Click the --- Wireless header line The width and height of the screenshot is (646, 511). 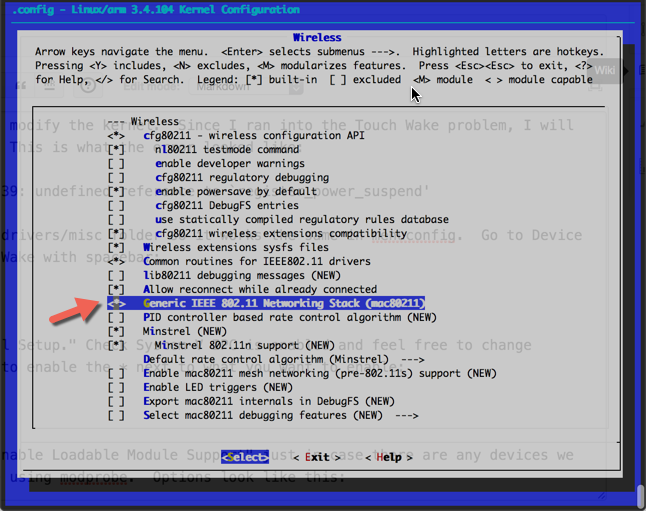click(x=143, y=122)
